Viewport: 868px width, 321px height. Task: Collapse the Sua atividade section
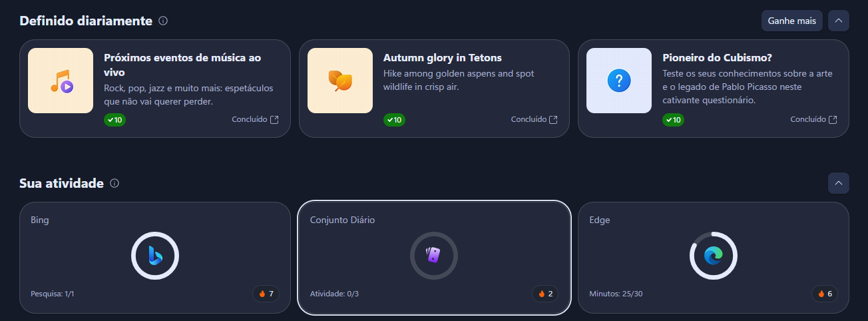tap(839, 183)
